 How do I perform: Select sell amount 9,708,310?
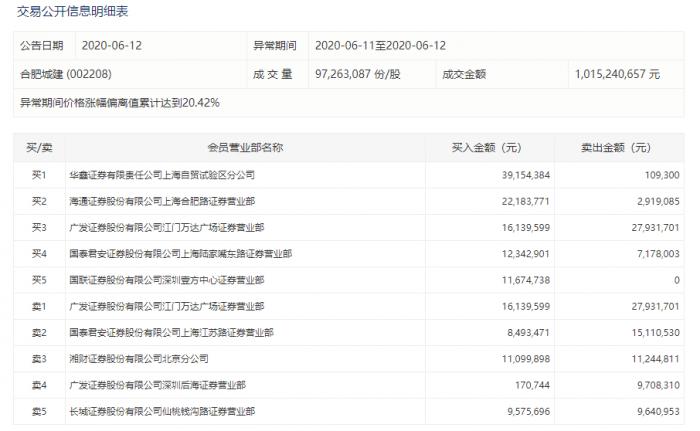click(658, 385)
